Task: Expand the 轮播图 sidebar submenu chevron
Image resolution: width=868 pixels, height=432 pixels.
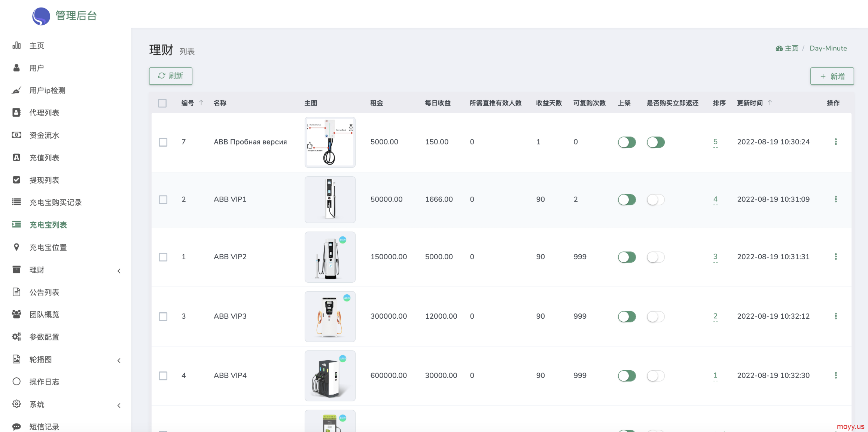Action: coord(119,361)
